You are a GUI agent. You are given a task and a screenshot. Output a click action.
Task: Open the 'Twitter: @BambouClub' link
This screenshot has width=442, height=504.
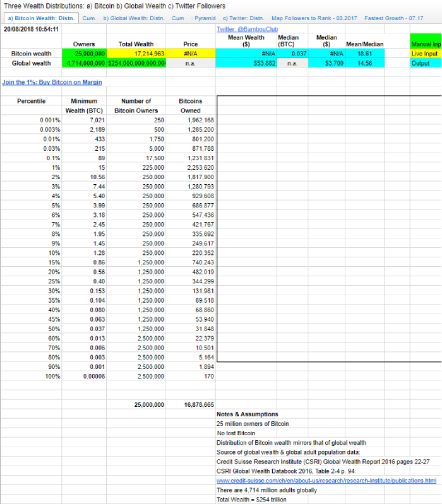[x=247, y=29]
